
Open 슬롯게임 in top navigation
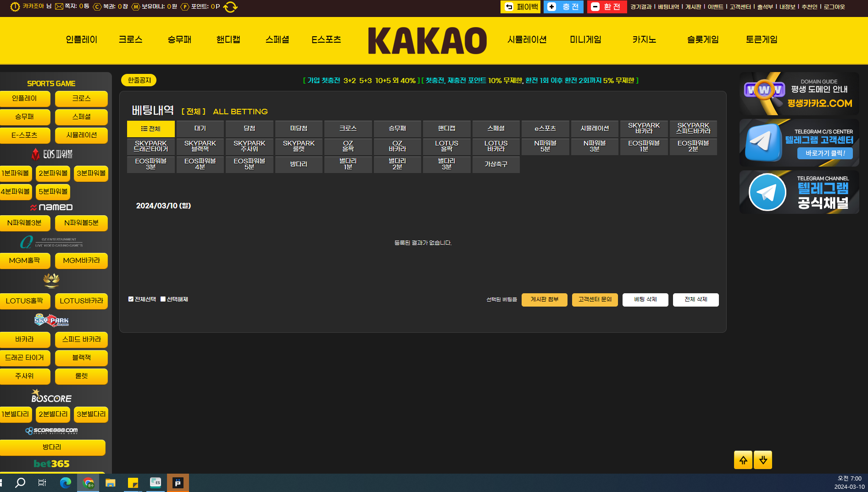pos(703,40)
